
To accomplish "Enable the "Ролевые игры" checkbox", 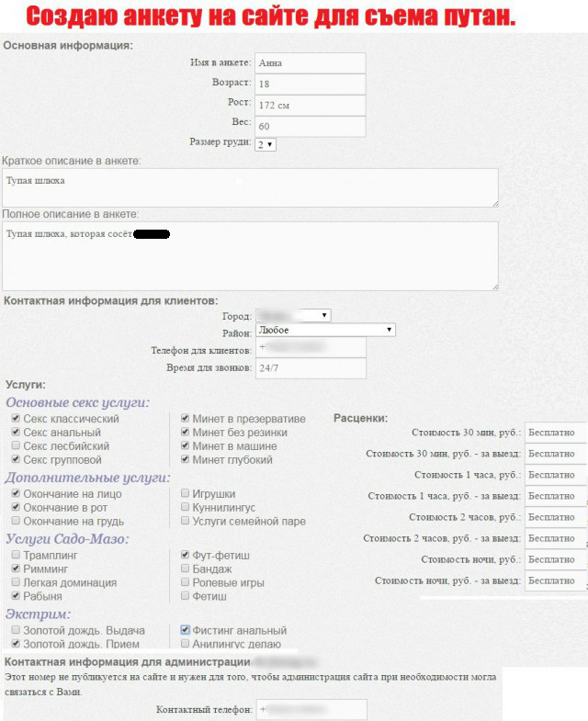I will [x=185, y=582].
